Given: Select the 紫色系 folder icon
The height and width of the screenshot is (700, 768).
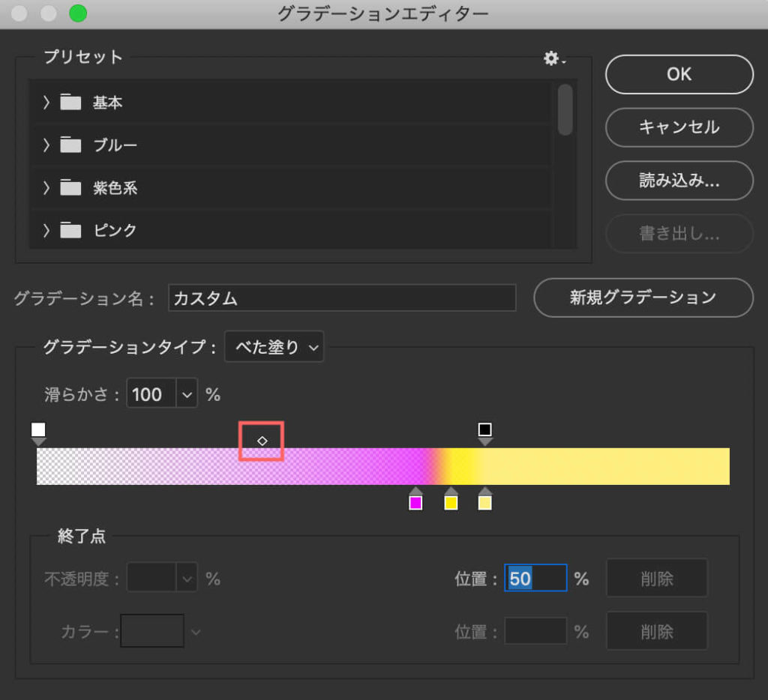Looking at the screenshot, I should 70,187.
